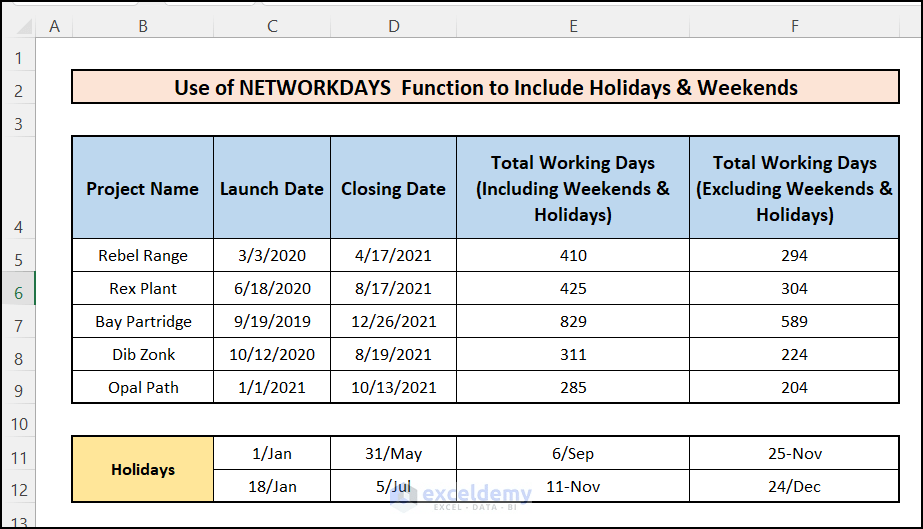Click Total Working Days Excluding Weekends header
Viewport: 923px width, 529px height.
point(795,188)
